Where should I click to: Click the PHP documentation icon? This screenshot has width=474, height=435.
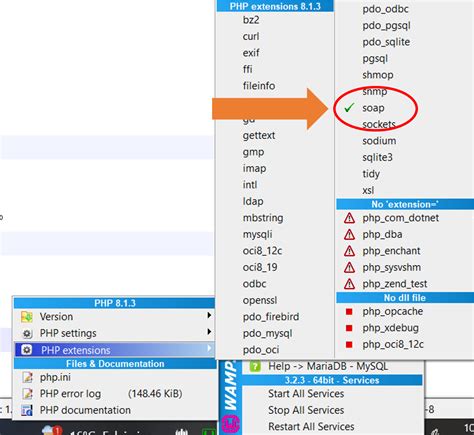click(27, 410)
